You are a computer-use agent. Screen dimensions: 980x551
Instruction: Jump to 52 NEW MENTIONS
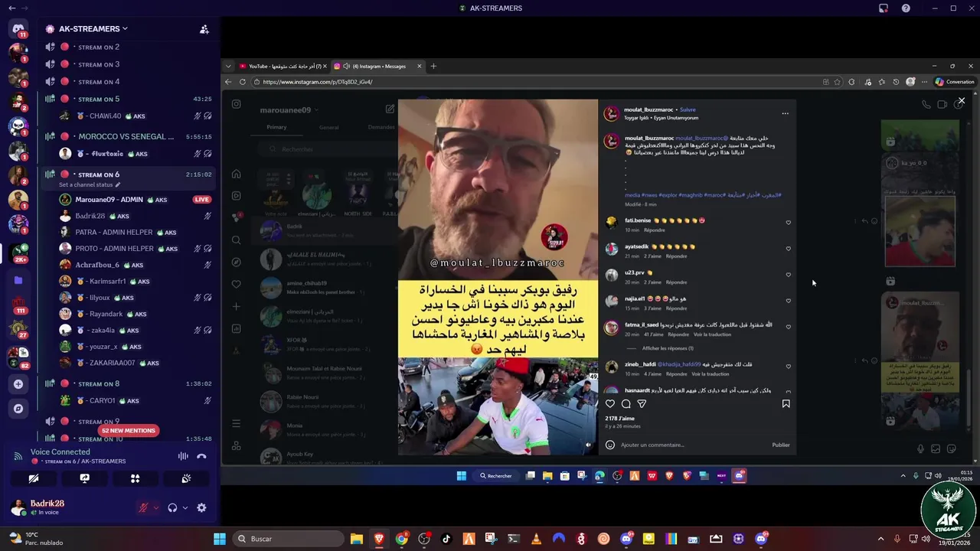coord(129,430)
